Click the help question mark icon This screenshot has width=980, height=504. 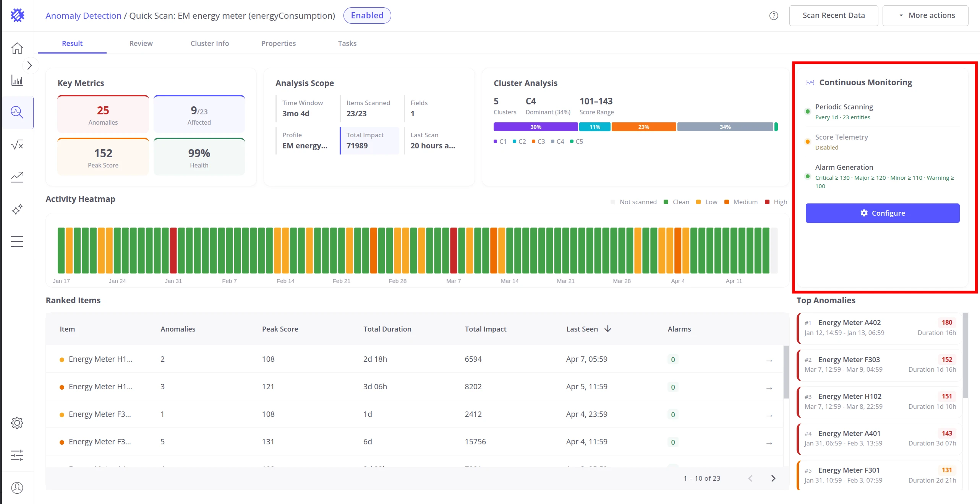(x=774, y=16)
